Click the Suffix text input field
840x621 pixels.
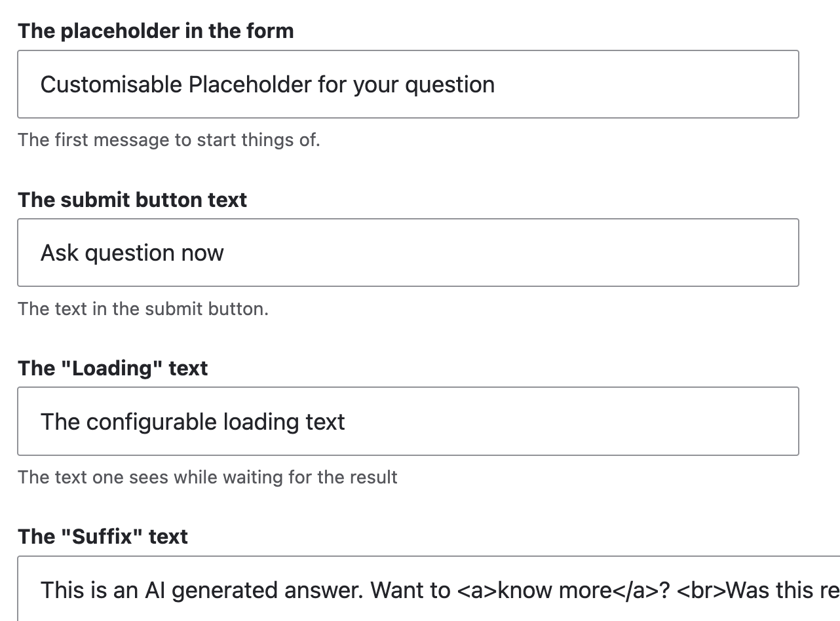[x=406, y=590]
